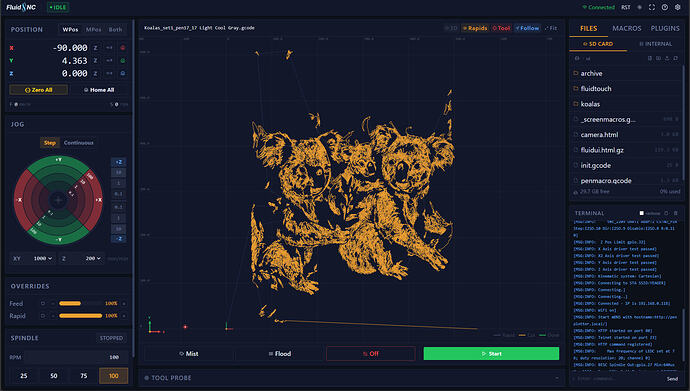Switch to the PLUGINS tab
Viewport: 690px width, 391px height.
click(665, 28)
